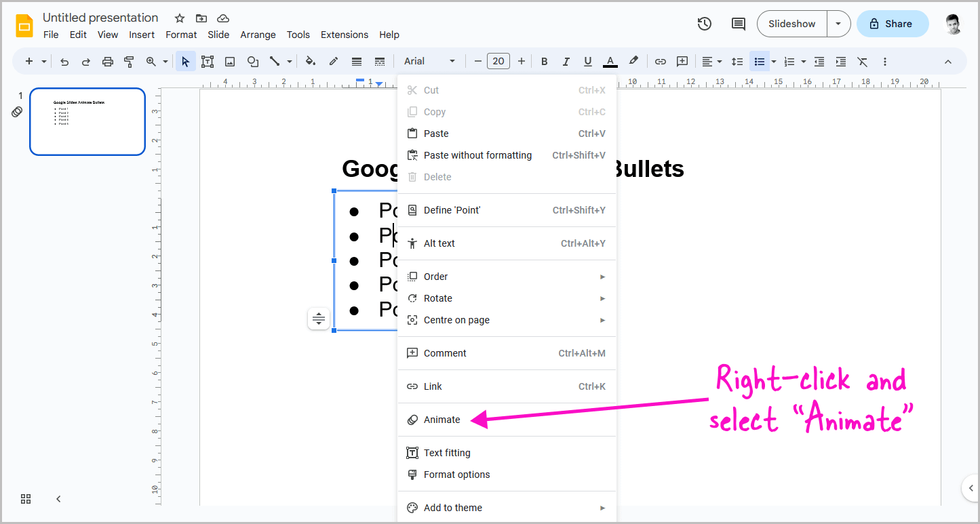Select Alt text in context menu
The height and width of the screenshot is (524, 980).
(x=507, y=243)
